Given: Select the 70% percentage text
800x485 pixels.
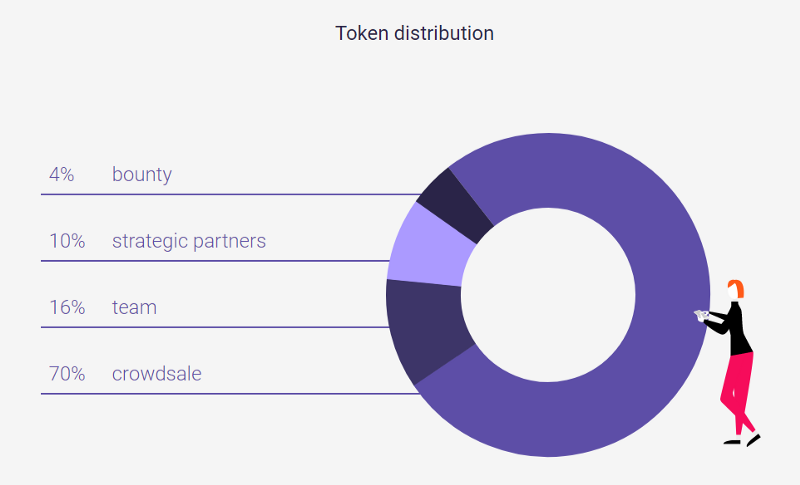Looking at the screenshot, I should point(67,374).
